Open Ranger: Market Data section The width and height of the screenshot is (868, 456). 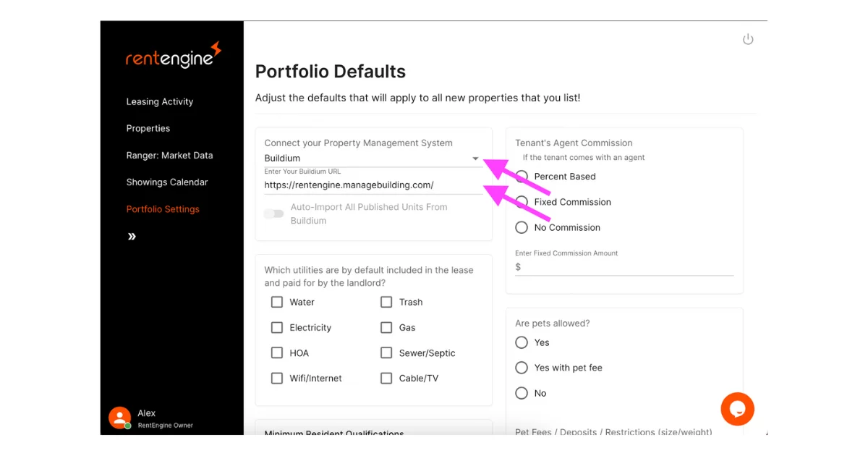169,156
